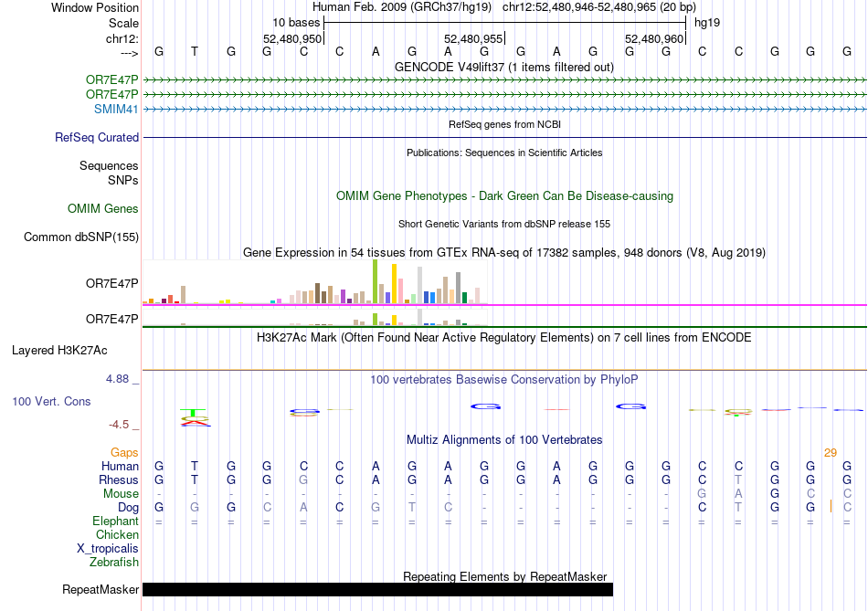Select the X_tropicalis alignment row label
The height and width of the screenshot is (611, 868).
(x=108, y=549)
